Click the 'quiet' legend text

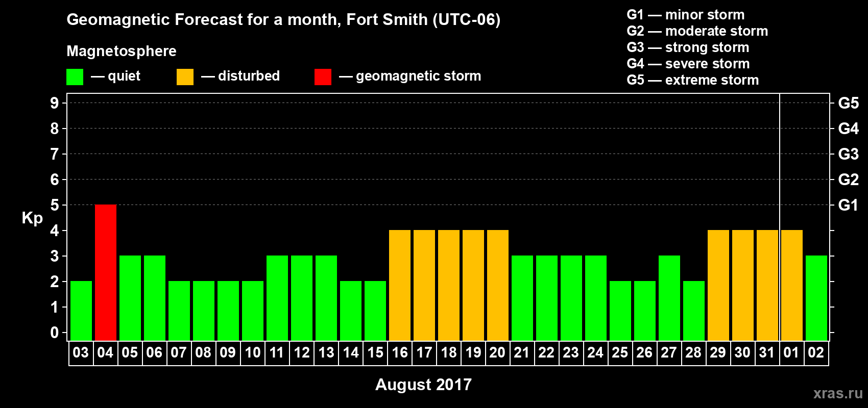(x=124, y=76)
